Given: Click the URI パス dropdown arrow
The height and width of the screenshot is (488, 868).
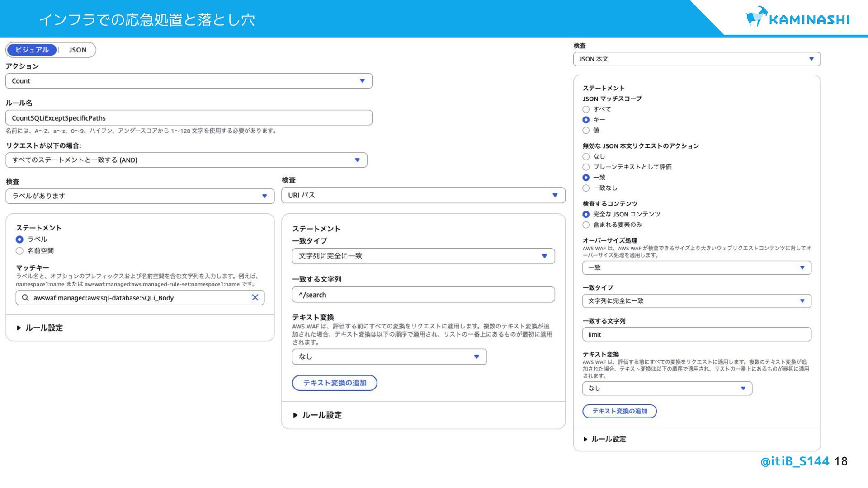Looking at the screenshot, I should pyautogui.click(x=555, y=195).
